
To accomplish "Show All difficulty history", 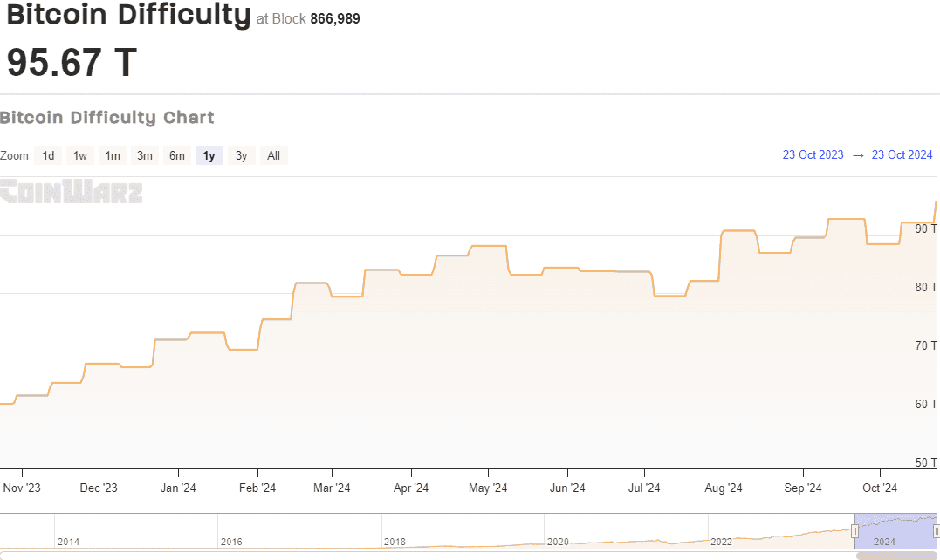I will 273,155.
